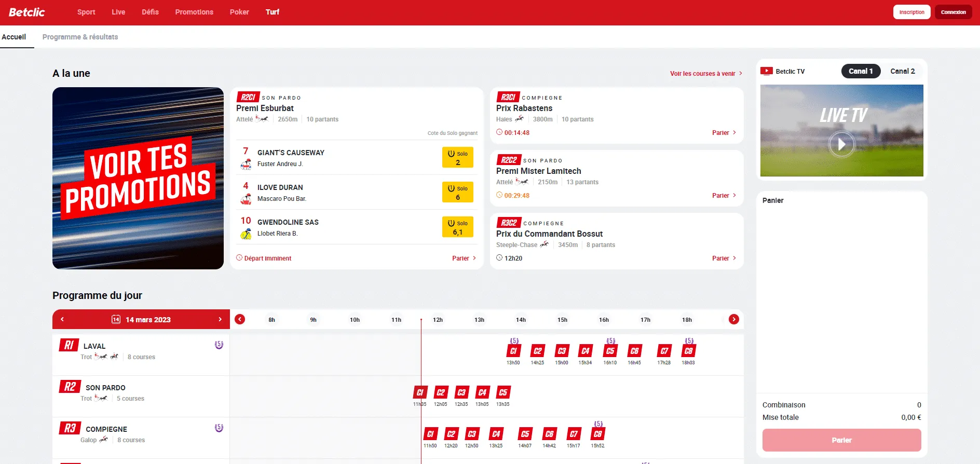Switch to Canal 2 stream
Screen dimensions: 980x464
coord(902,71)
